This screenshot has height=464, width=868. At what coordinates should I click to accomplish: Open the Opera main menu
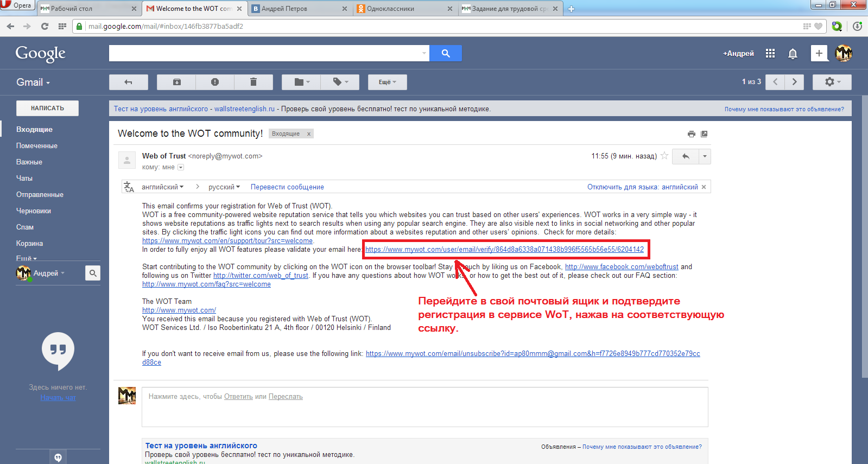point(17,5)
